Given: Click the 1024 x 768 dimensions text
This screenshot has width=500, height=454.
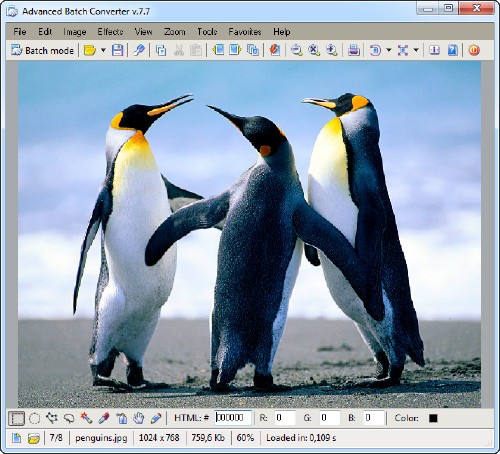Looking at the screenshot, I should (159, 437).
